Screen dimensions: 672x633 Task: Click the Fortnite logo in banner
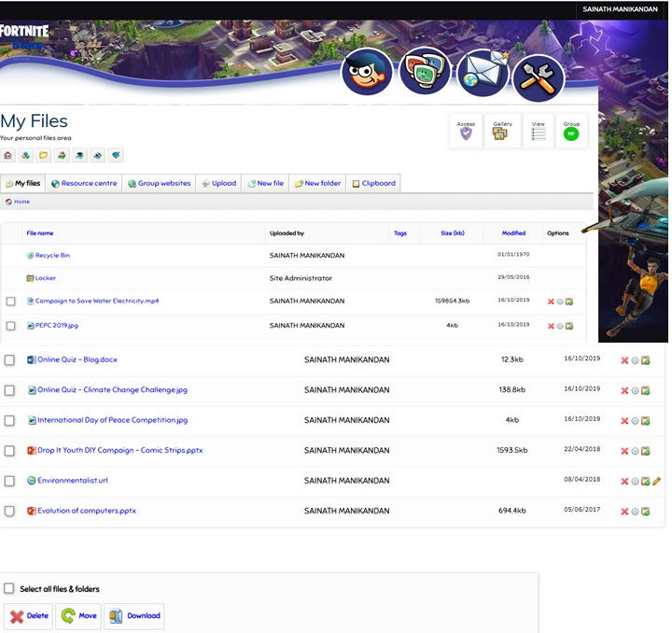pos(24,32)
